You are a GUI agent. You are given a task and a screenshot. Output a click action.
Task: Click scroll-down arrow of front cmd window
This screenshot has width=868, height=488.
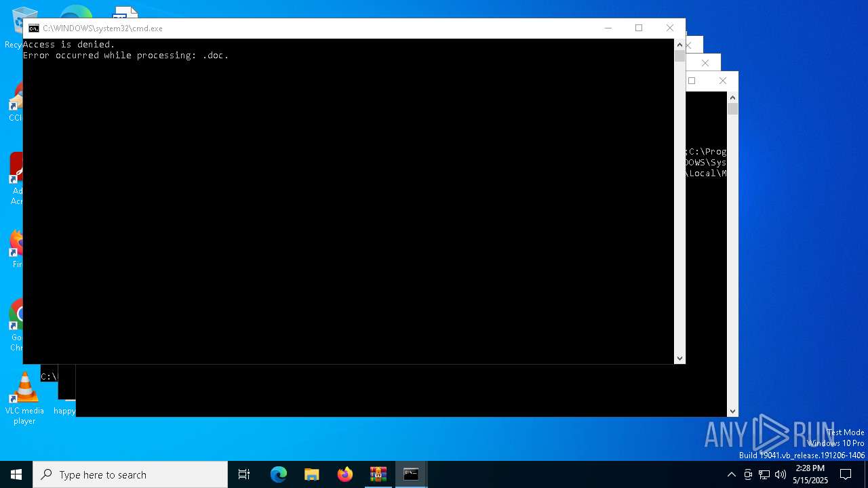pos(679,358)
